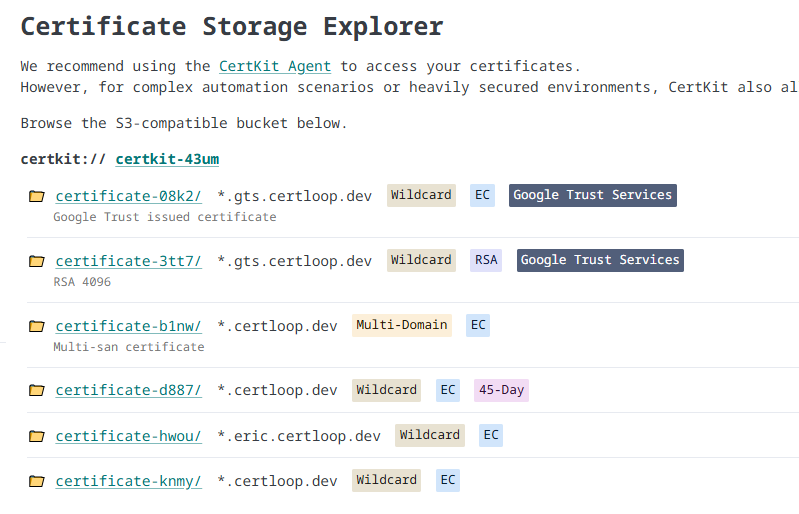Screen dimensions: 799x514
Task: Click the *.gts.certloop.dev text on certificate-3tt7 row
Action: pyautogui.click(x=295, y=261)
